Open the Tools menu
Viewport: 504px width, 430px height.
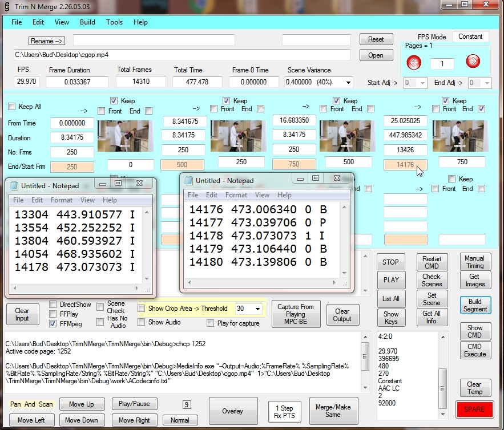tap(114, 22)
